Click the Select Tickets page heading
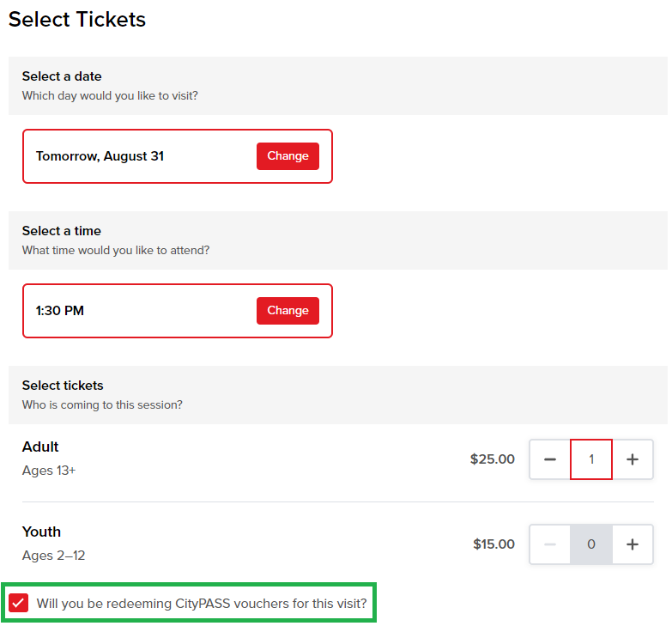This screenshot has height=626, width=672. [77, 19]
